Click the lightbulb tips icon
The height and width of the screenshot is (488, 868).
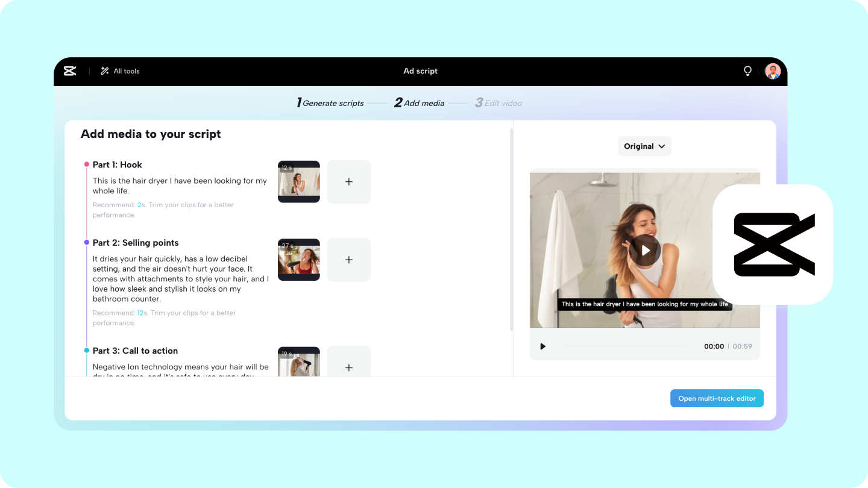coord(747,71)
